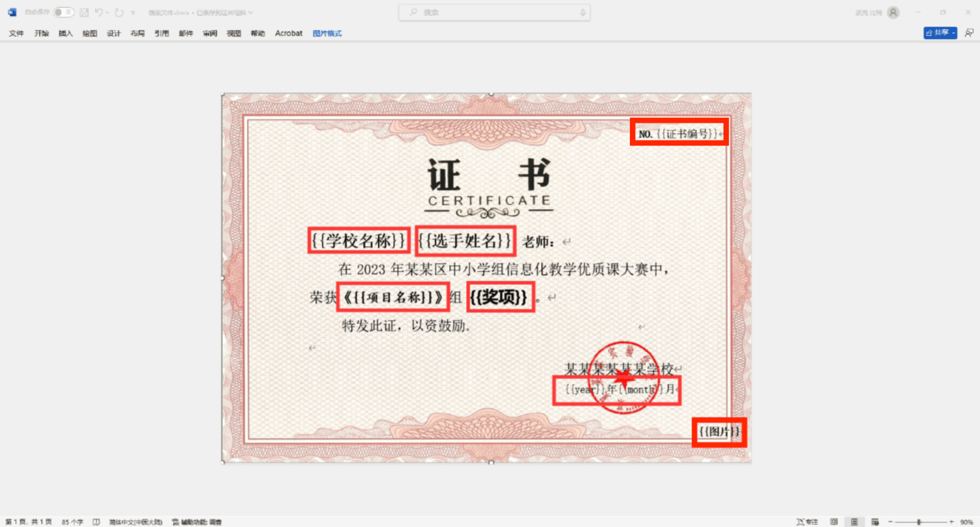The image size is (980, 527).
Task: Click the Redo icon
Action: pos(118,12)
